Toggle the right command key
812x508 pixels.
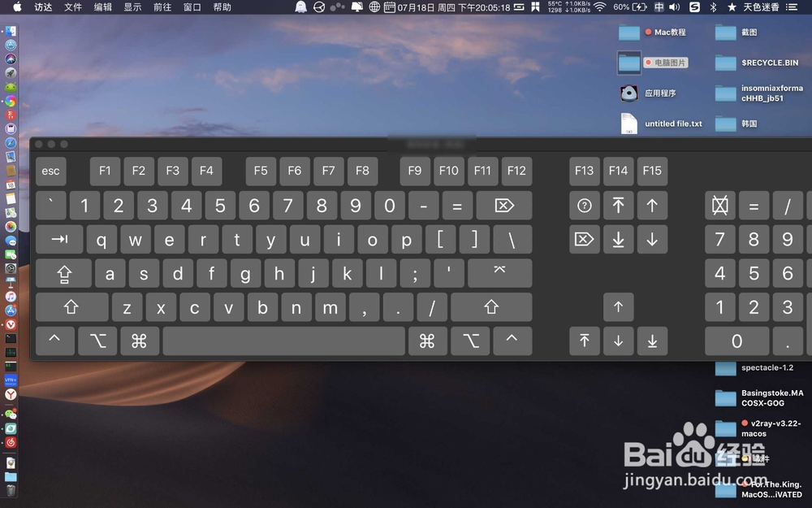[x=427, y=341]
